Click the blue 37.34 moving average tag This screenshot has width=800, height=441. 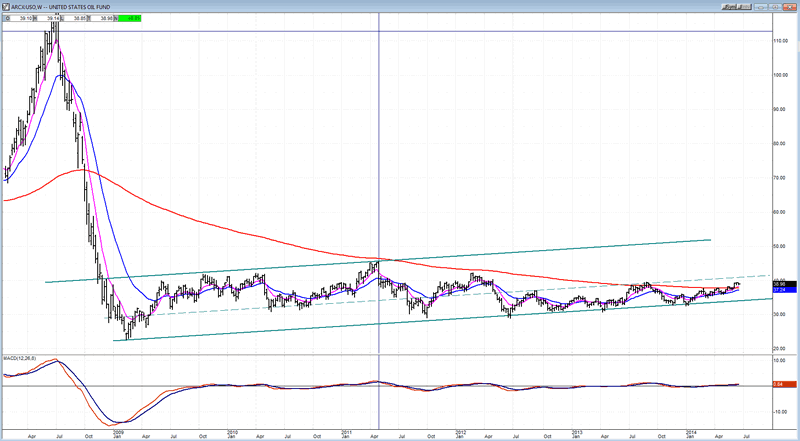[784, 290]
